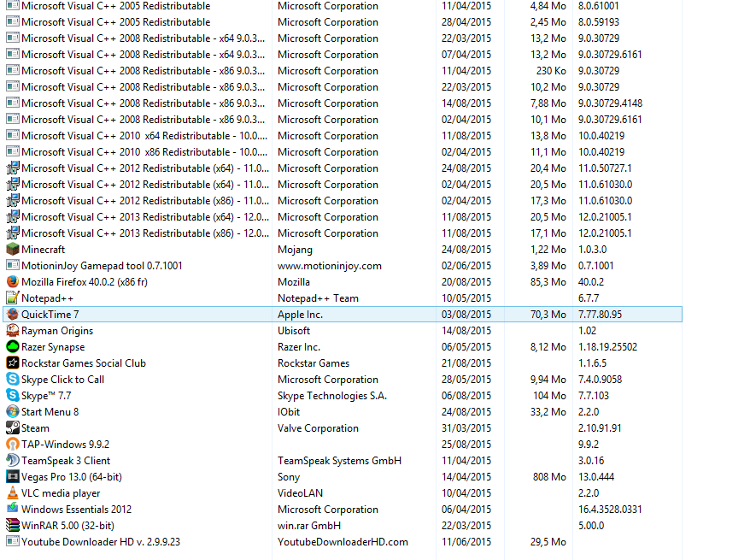The image size is (756, 560).
Task: Click icon of Visual C++ 2010 x64 Redistributable
Action: [x=13, y=136]
